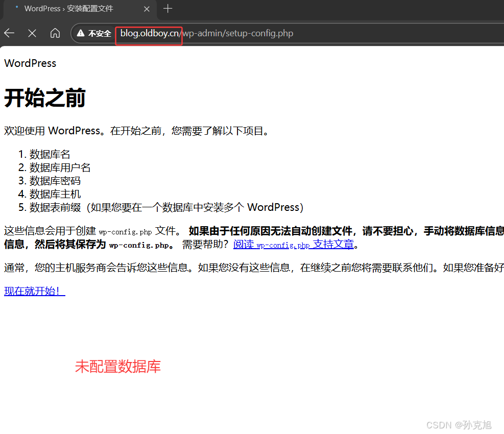Stop page loading with the X icon

pyautogui.click(x=32, y=33)
